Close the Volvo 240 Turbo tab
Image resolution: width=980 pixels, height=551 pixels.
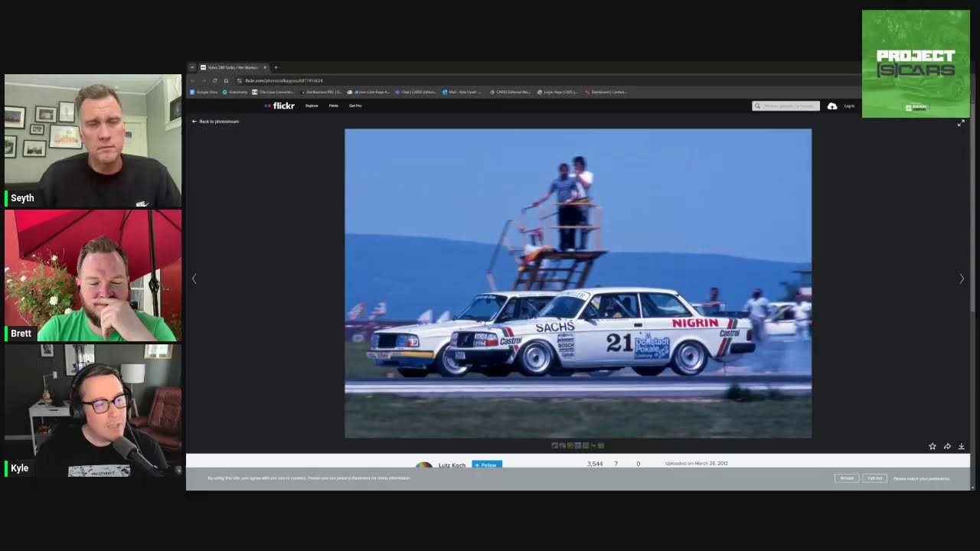point(265,67)
